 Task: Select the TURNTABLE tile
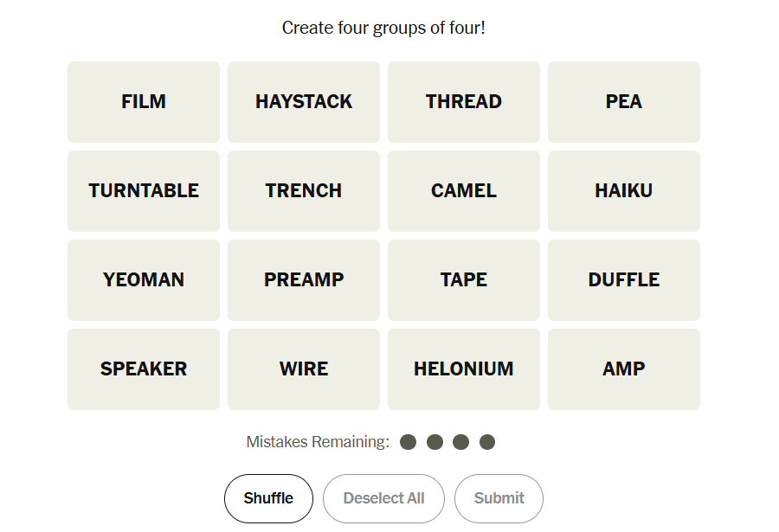click(144, 191)
